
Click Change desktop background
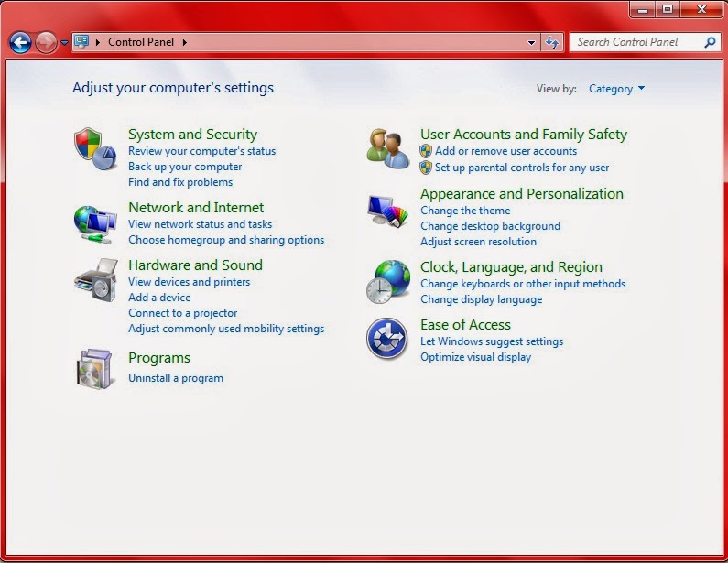490,226
